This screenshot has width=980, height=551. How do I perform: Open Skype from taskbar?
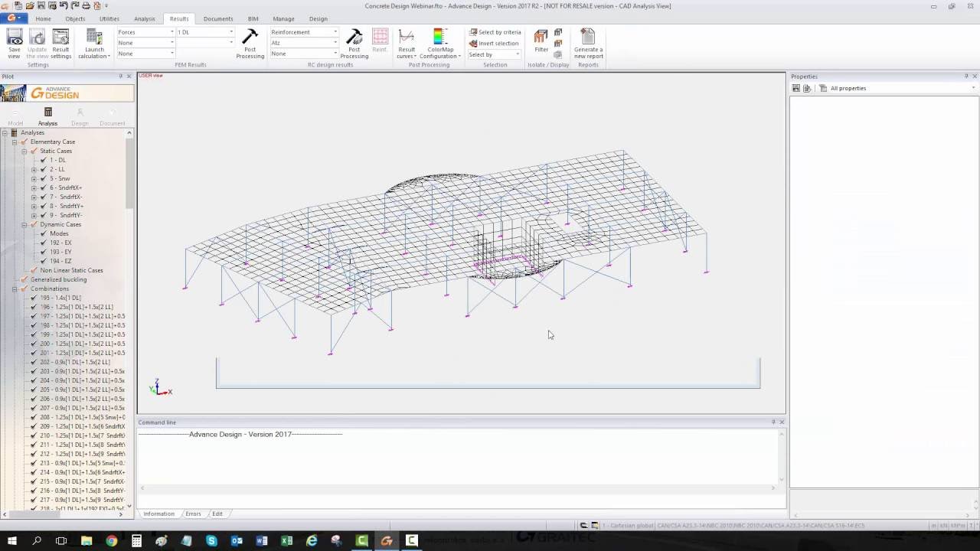211,541
